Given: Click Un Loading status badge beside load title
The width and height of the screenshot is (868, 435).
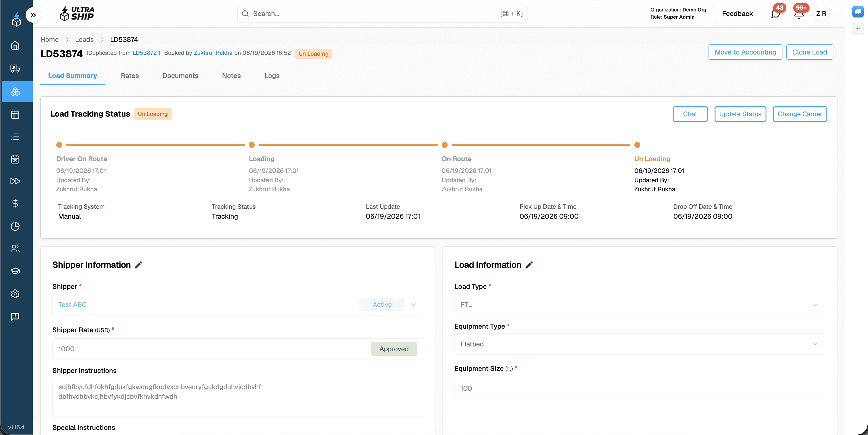Looking at the screenshot, I should pyautogui.click(x=313, y=54).
